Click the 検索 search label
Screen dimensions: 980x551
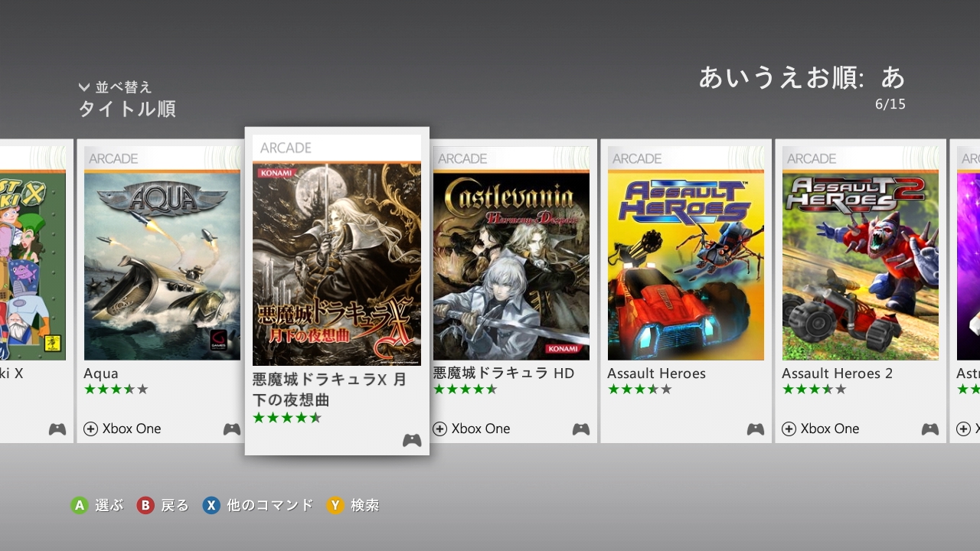pos(365,505)
